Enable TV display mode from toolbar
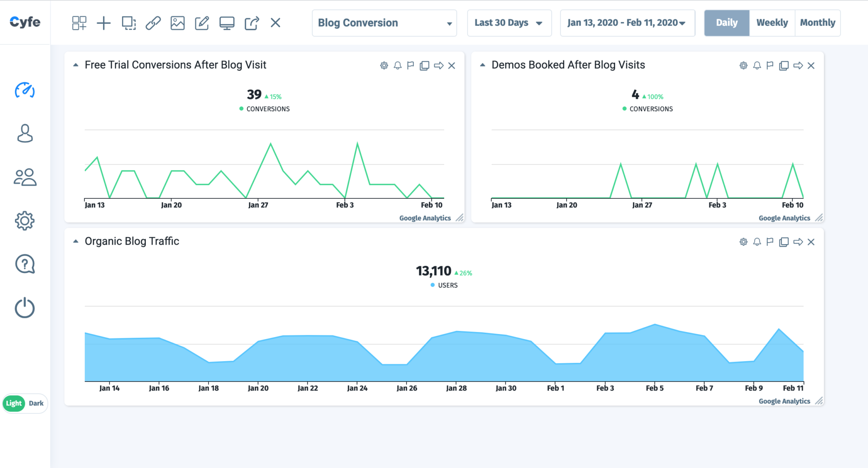Image resolution: width=868 pixels, height=468 pixels. [x=227, y=23]
